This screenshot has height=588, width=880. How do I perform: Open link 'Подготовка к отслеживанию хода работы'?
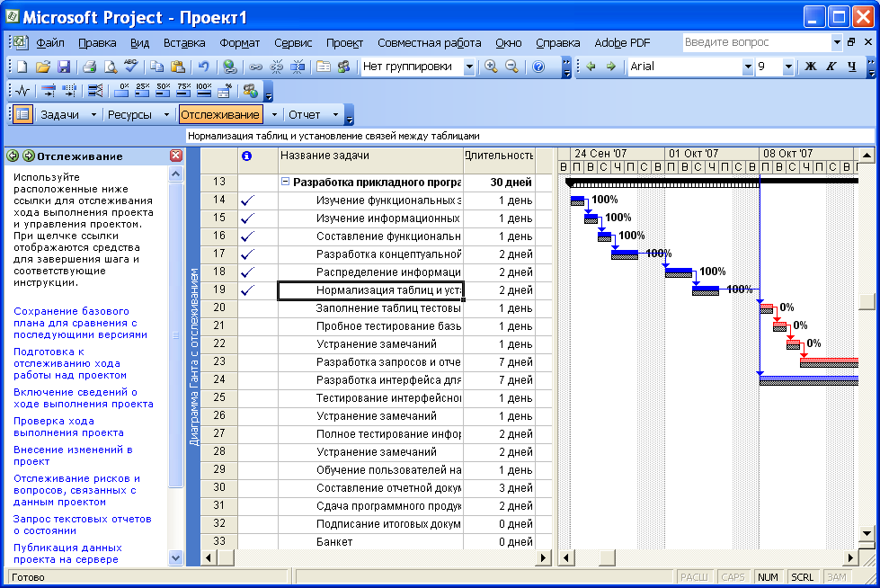69,363
